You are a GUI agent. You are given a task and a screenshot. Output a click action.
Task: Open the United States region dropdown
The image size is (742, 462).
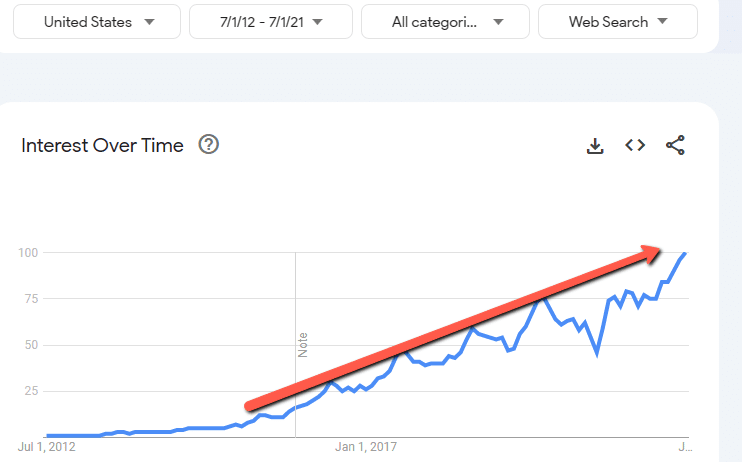(x=97, y=22)
